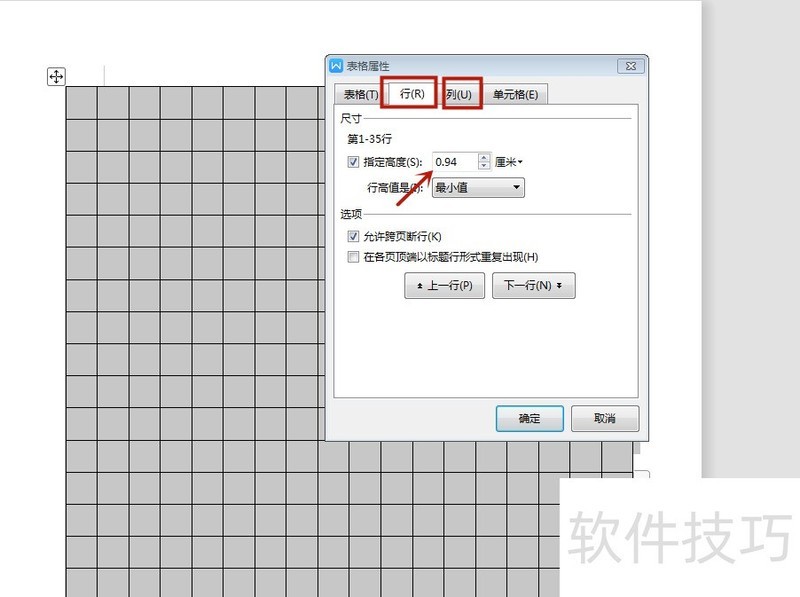Image resolution: width=800 pixels, height=597 pixels.
Task: Confirm with the 确定 button
Action: 530,418
